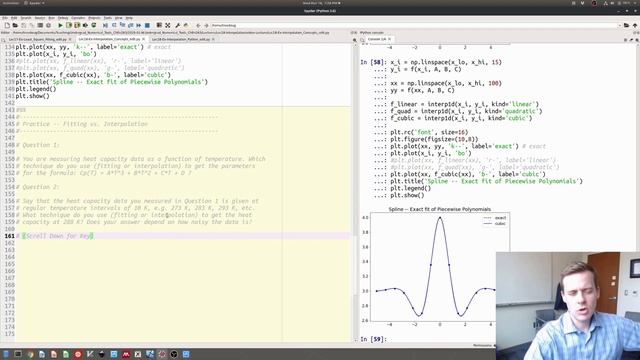Screen dimensions: 640x360
Task: Click the console options gear icon
Action: (636, 40)
